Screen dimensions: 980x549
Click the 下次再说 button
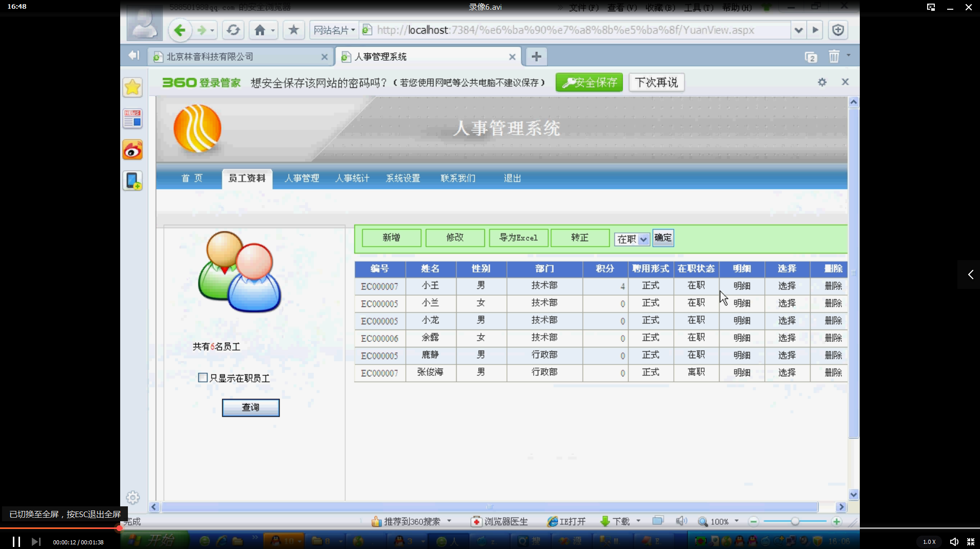[x=656, y=82]
